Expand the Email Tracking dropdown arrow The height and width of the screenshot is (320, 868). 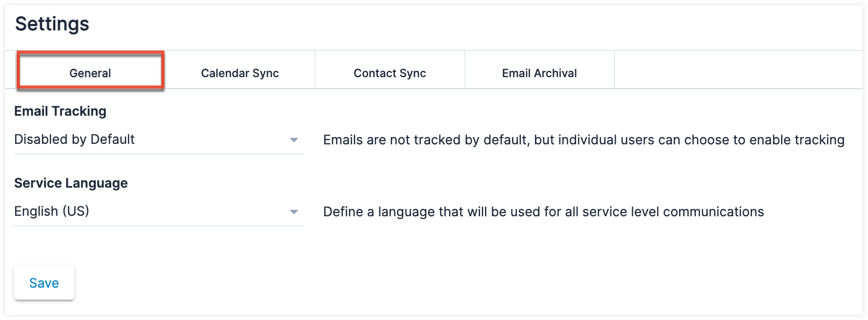294,140
